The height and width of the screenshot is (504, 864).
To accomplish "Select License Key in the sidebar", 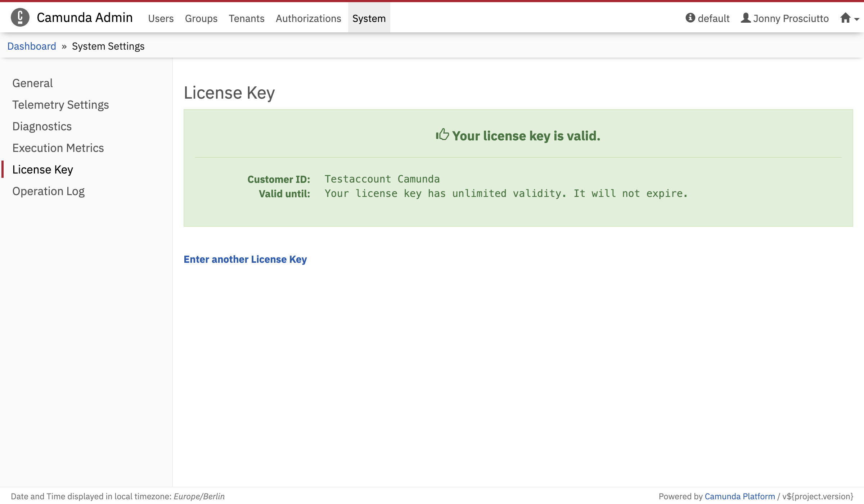I will pyautogui.click(x=43, y=170).
